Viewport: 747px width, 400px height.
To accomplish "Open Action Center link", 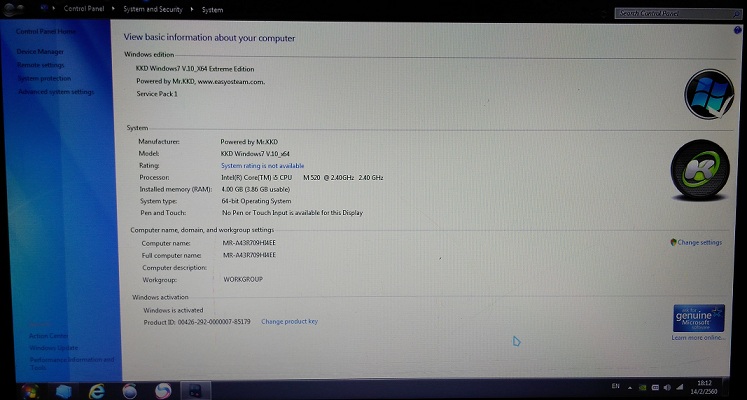I will click(49, 336).
